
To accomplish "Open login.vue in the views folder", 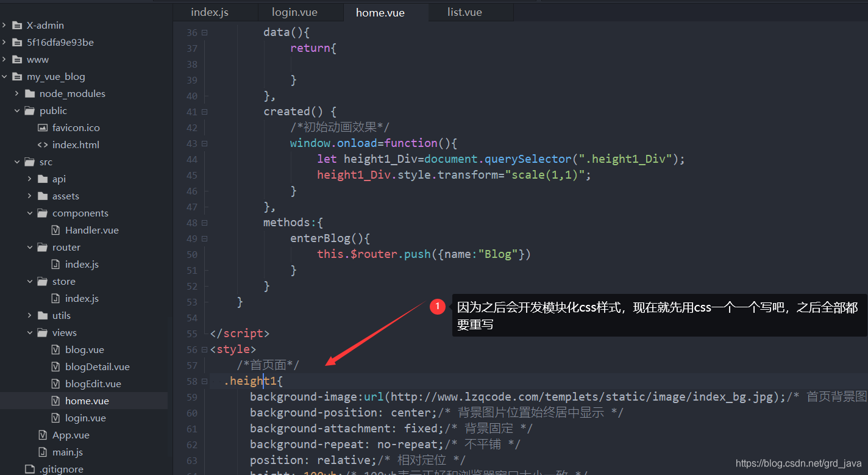I will [x=85, y=418].
